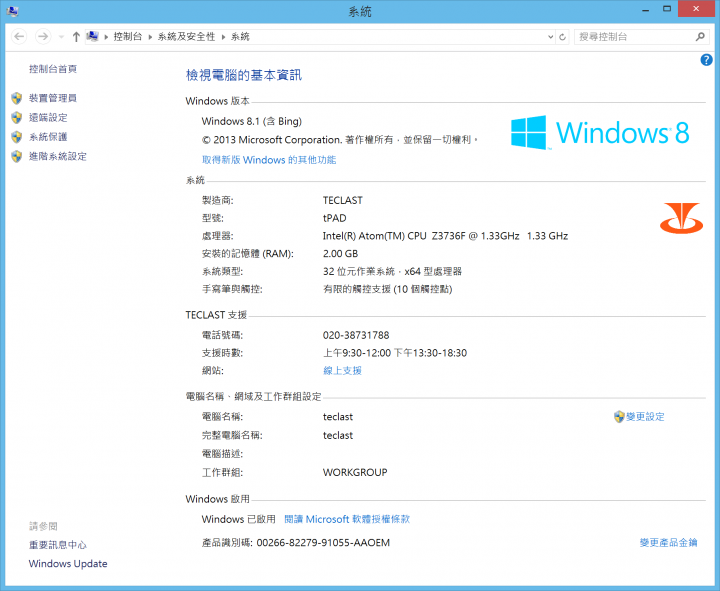Click shield icon next to 變更設定
The width and height of the screenshot is (720, 591).
(x=619, y=417)
